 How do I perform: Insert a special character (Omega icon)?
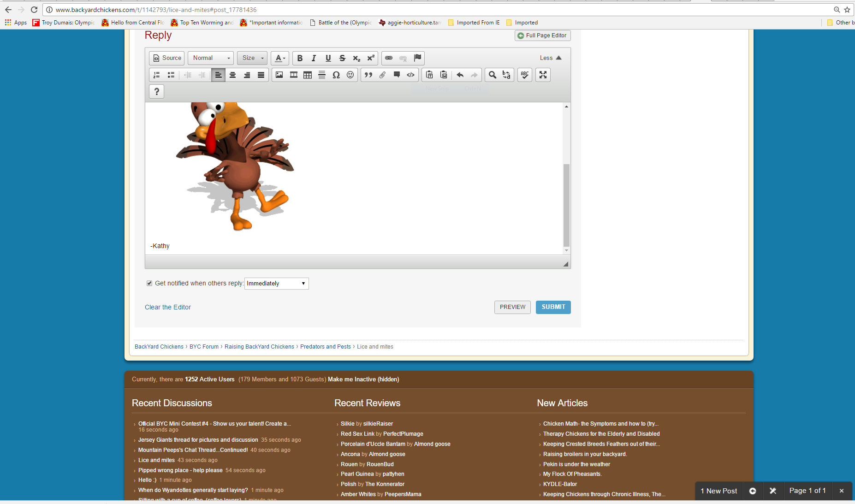336,75
